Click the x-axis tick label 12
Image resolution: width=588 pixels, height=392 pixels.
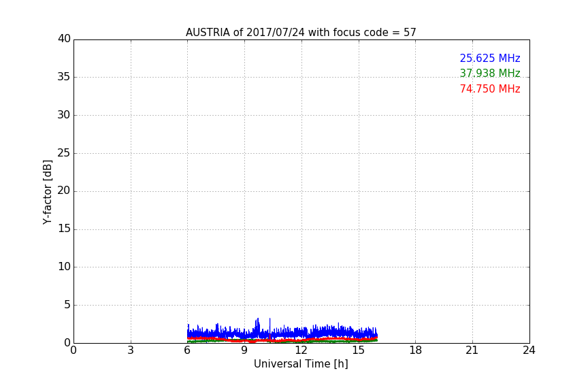301,350
